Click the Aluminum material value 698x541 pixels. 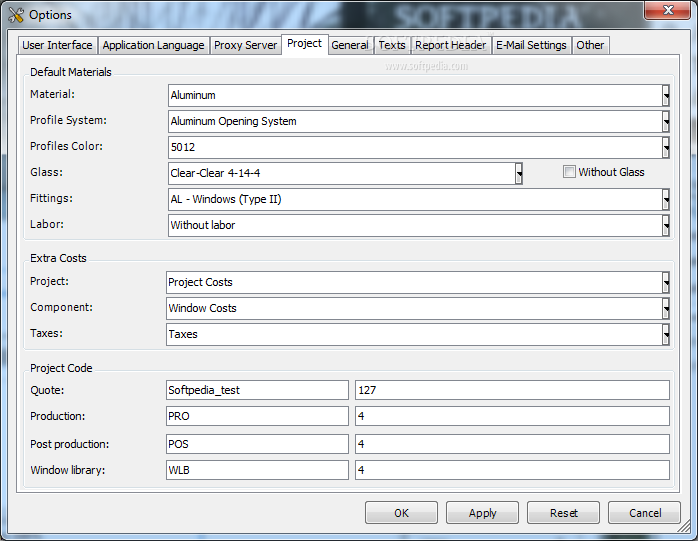click(193, 95)
